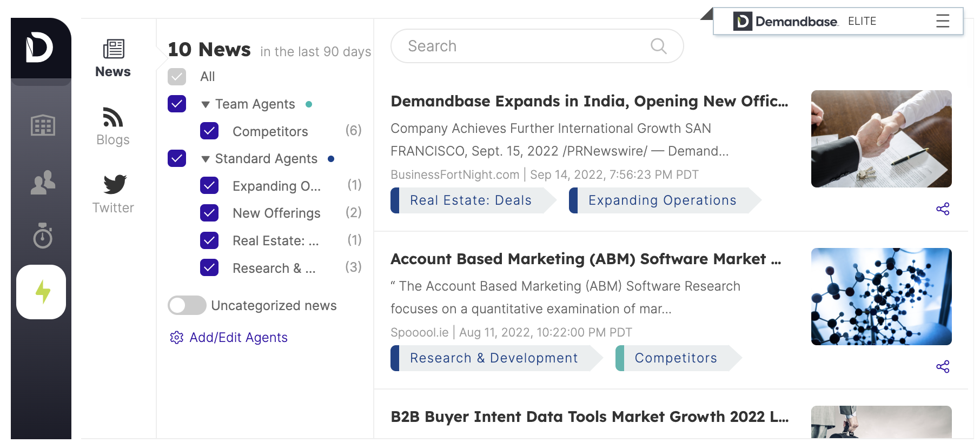Switch to the Blogs tab

tap(113, 127)
